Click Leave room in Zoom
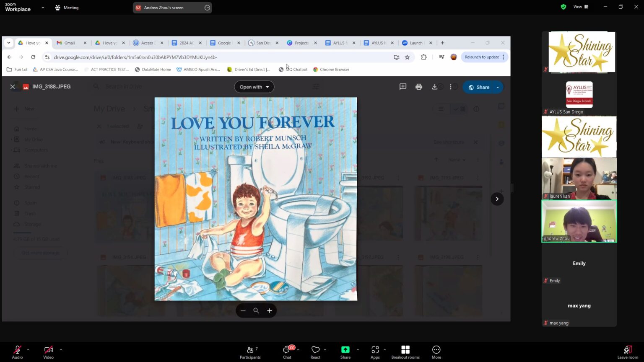This screenshot has height=362, width=644. click(628, 352)
